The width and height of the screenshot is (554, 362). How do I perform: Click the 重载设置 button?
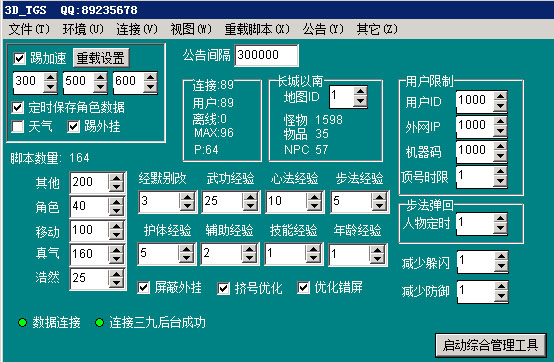tap(101, 58)
